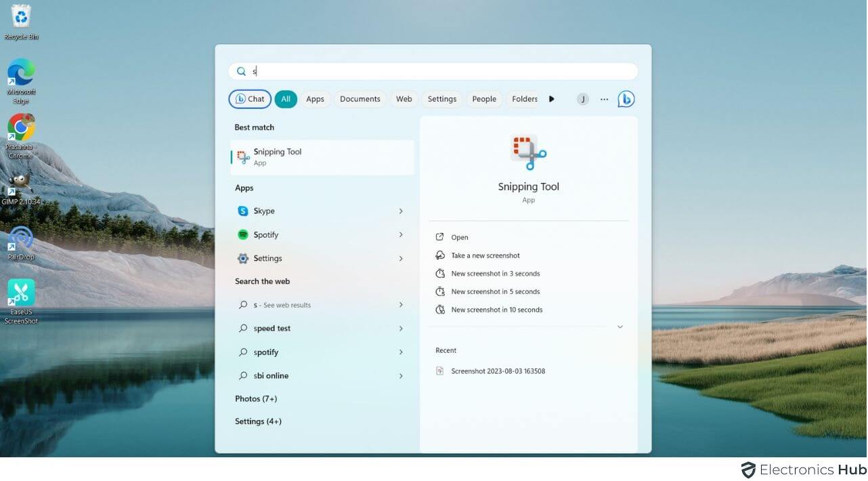Launch the PairDrop desktop shortcut

point(21,238)
